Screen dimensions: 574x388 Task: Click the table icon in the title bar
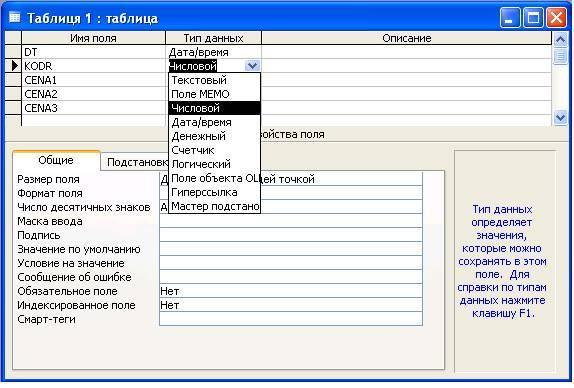[x=14, y=17]
